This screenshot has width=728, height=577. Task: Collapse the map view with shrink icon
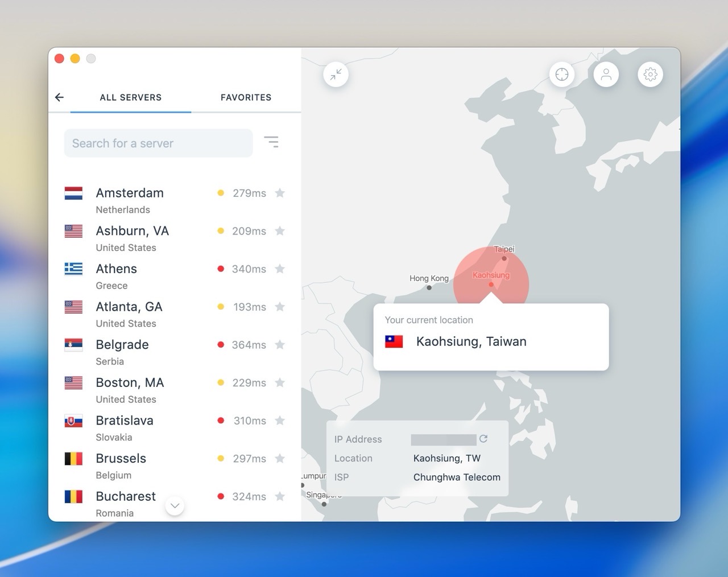(336, 75)
